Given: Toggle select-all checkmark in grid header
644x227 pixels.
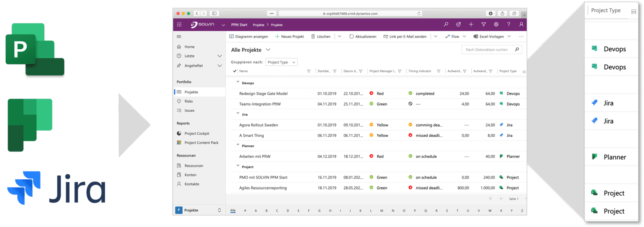Looking at the screenshot, I should (x=235, y=71).
